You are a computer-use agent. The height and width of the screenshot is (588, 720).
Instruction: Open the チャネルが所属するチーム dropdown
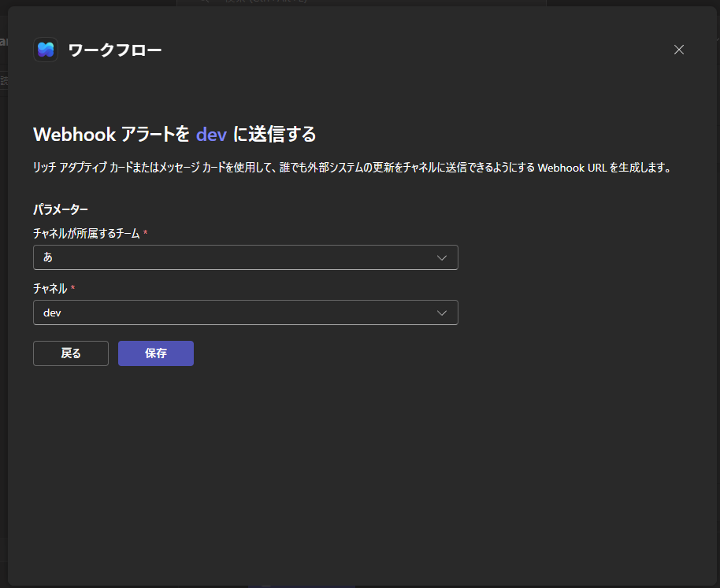246,257
